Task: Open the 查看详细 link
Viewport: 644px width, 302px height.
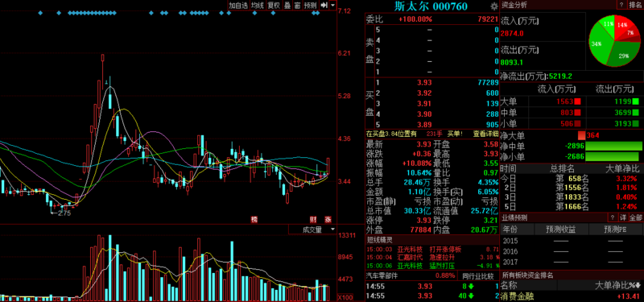Action: [485, 134]
